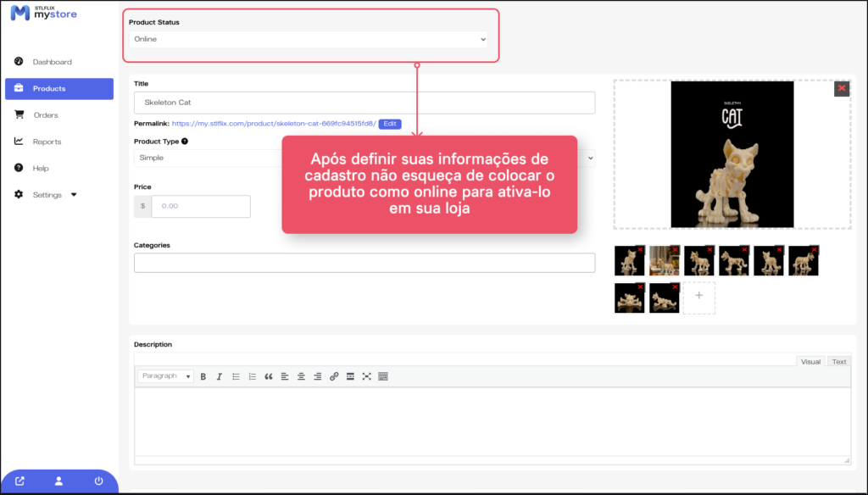Click the power logout icon
868x495 pixels.
pyautogui.click(x=98, y=481)
